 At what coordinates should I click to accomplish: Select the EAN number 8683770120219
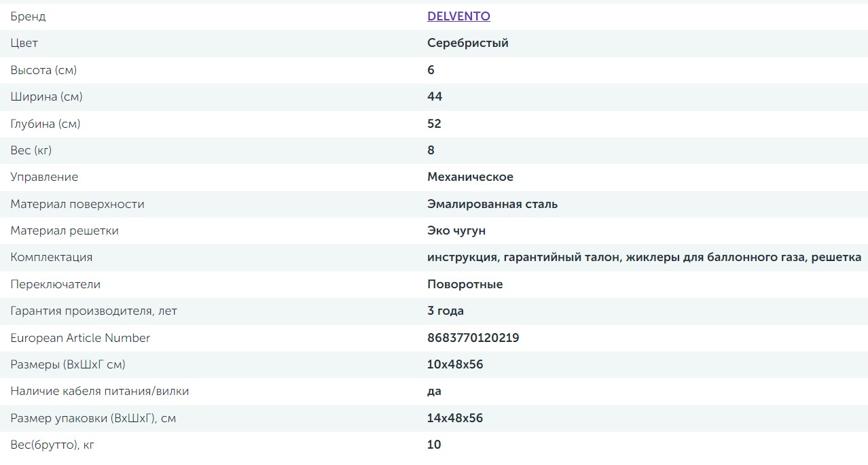coord(473,338)
